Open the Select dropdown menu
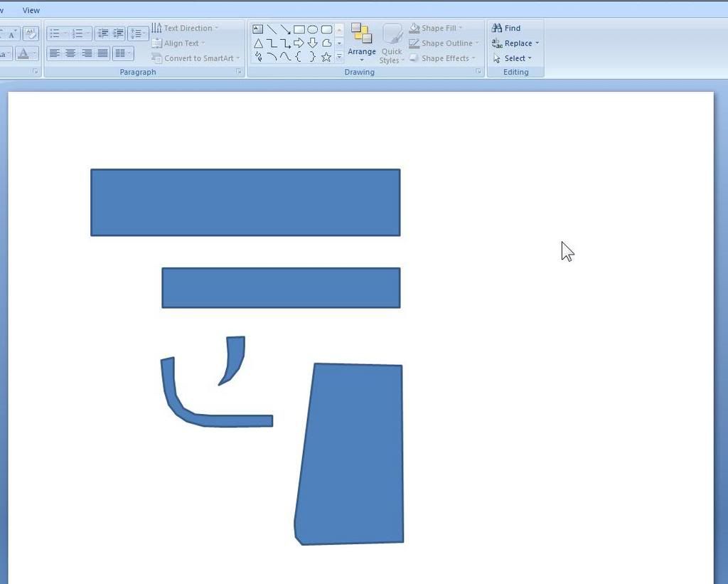The image size is (728, 584). tap(512, 58)
